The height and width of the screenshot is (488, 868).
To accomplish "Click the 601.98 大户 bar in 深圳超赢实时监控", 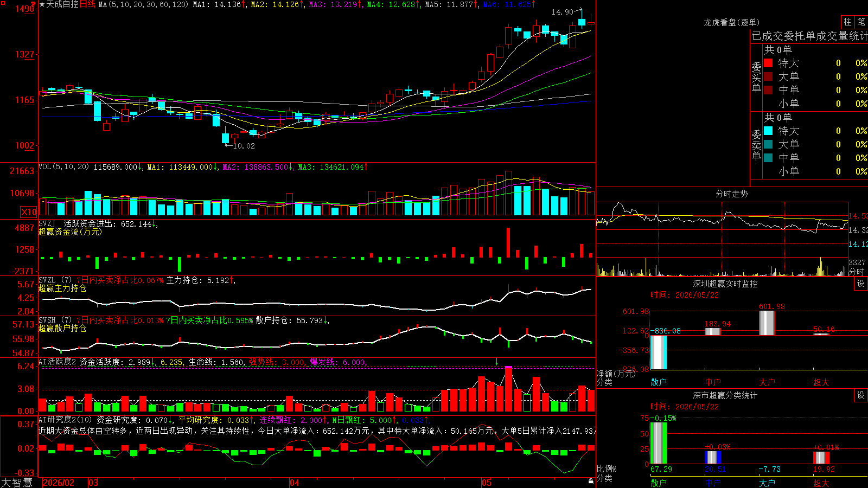I will pyautogui.click(x=767, y=323).
